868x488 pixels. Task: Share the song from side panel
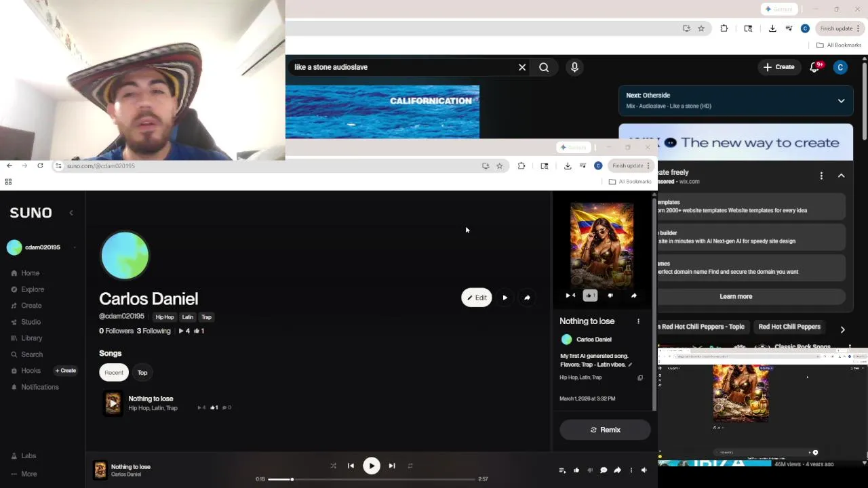[x=633, y=296]
